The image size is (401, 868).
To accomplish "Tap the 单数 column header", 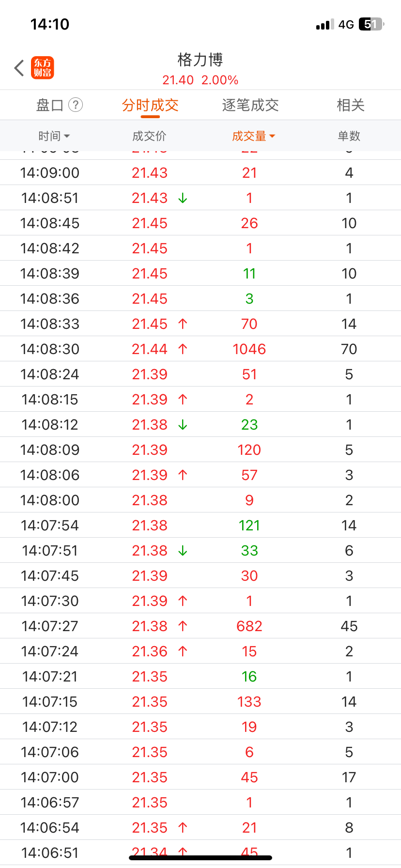I will [349, 136].
